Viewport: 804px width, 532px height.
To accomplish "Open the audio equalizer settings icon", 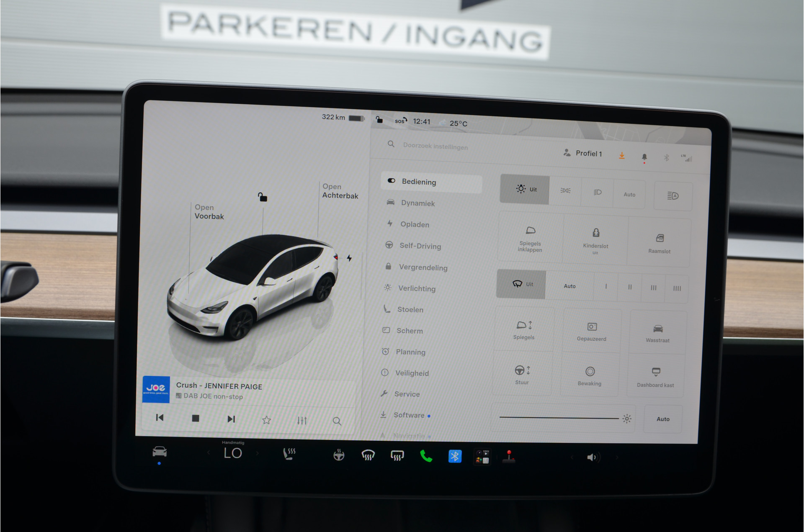I will (x=302, y=420).
